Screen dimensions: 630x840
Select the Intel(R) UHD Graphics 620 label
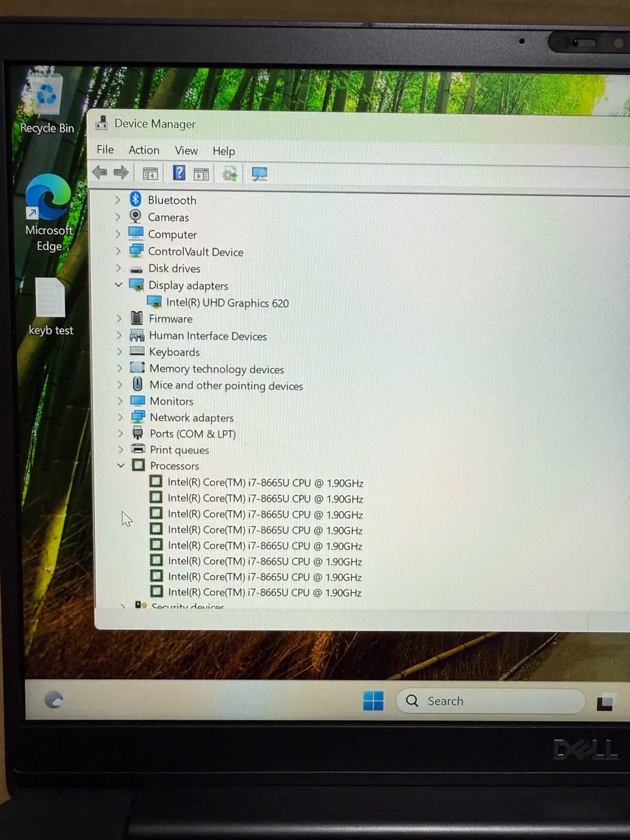point(227,303)
